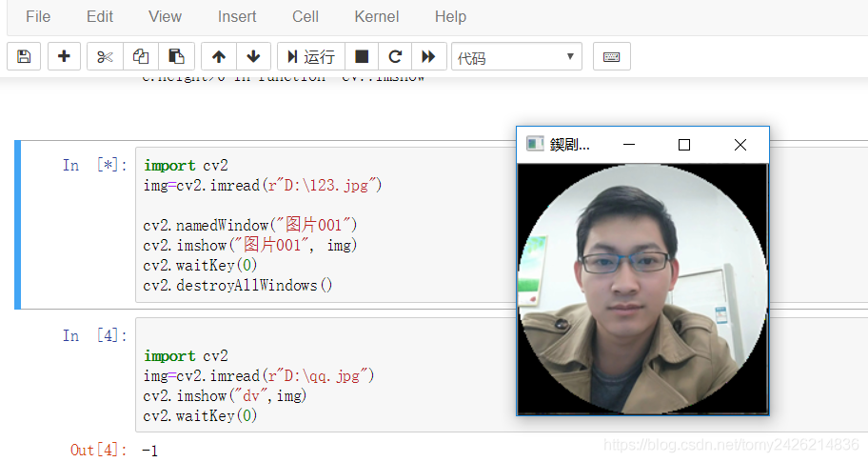Click the save and checkpoint icon

click(24, 57)
